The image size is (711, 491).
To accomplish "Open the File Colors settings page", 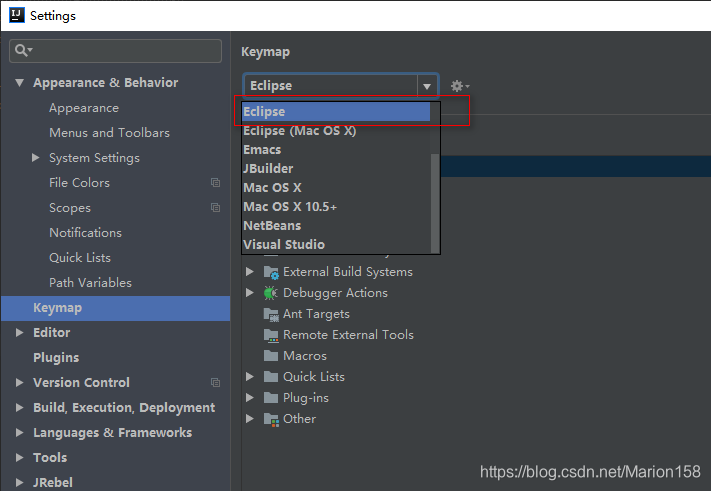I will 79,183.
